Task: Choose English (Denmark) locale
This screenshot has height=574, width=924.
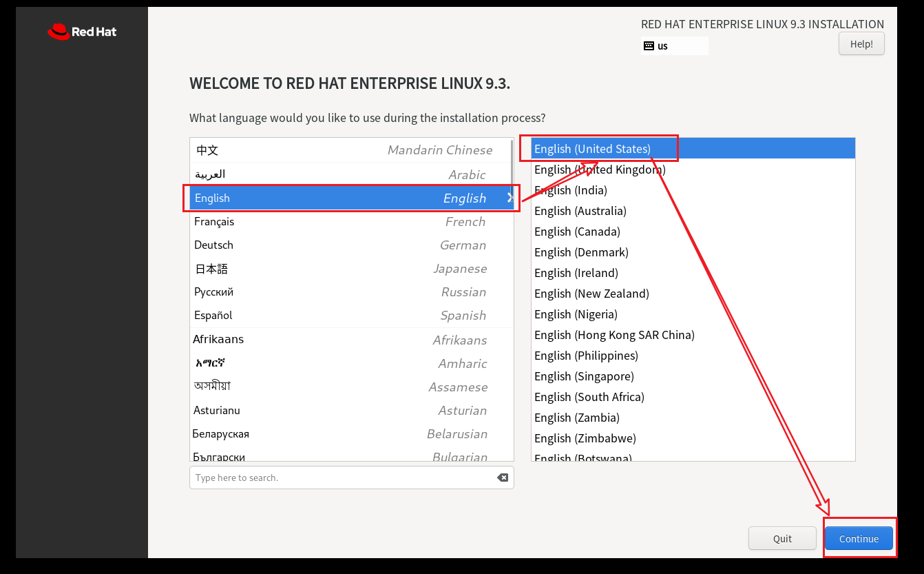Action: (x=693, y=252)
